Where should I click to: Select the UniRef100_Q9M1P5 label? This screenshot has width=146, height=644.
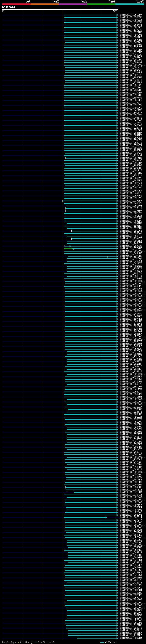click(131, 37)
